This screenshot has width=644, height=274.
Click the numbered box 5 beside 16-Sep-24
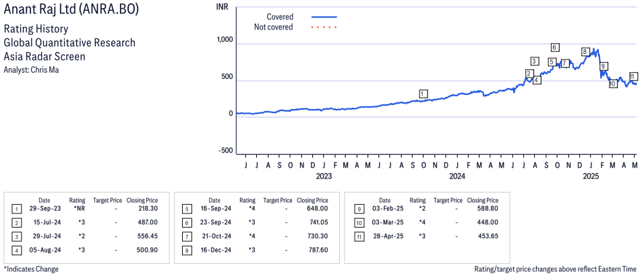[x=187, y=209]
